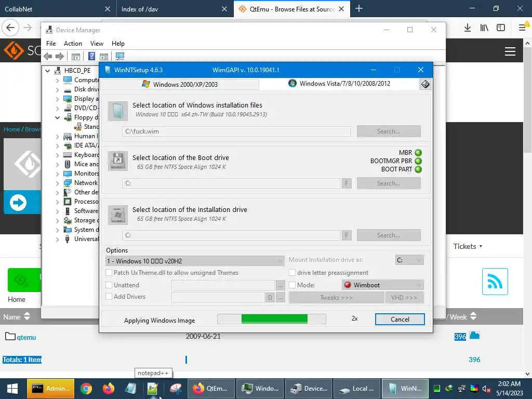Screen dimensions: 532x399
Task: Open Chrome from the taskbar
Action: [x=86, y=389]
